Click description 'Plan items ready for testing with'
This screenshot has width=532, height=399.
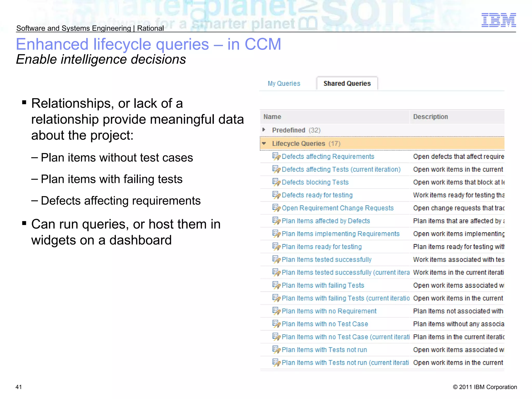click(x=459, y=247)
